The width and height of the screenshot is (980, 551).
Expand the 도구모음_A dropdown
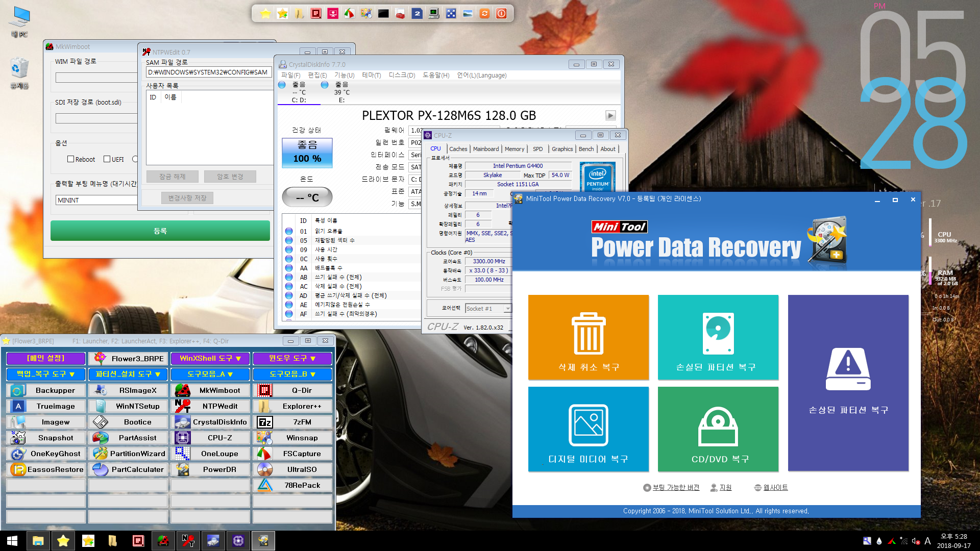pos(210,374)
